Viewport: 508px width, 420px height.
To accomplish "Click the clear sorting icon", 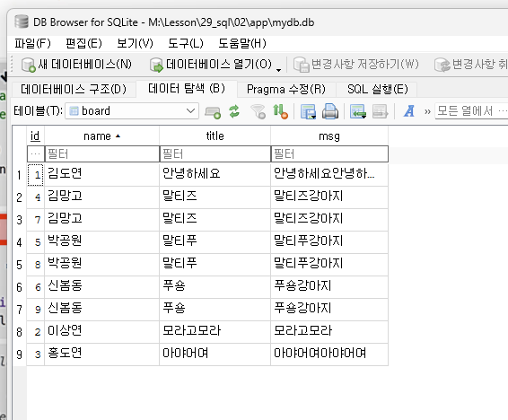I will click(x=280, y=111).
